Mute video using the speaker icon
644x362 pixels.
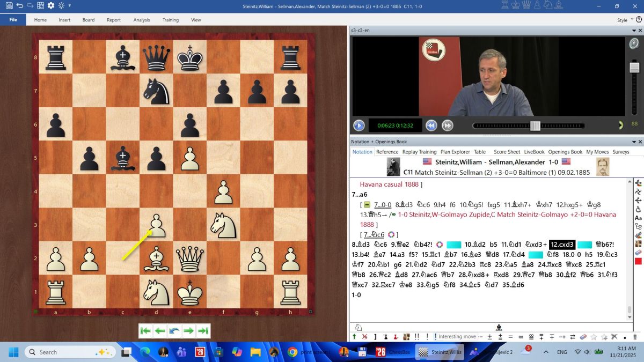(634, 43)
